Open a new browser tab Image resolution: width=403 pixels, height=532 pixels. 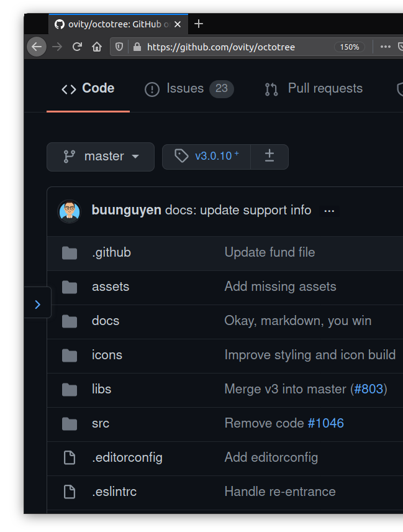[x=199, y=24]
